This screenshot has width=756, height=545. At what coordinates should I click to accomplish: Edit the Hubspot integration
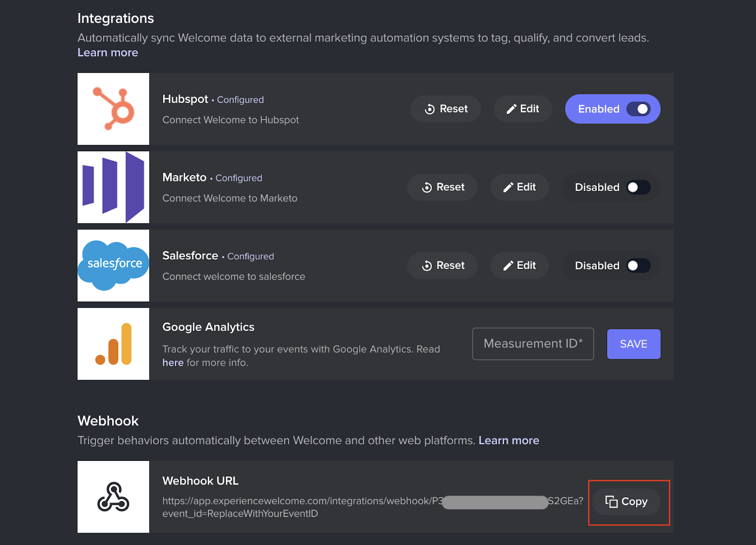523,109
